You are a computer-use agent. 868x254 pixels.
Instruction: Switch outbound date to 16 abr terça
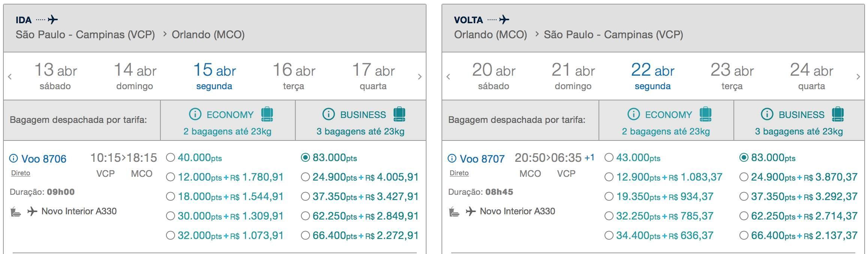click(x=294, y=76)
